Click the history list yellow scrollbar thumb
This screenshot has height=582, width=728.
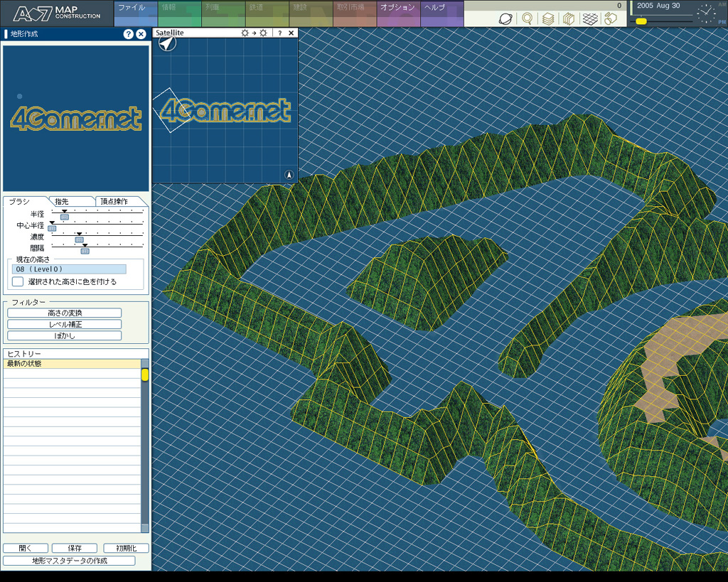(145, 375)
